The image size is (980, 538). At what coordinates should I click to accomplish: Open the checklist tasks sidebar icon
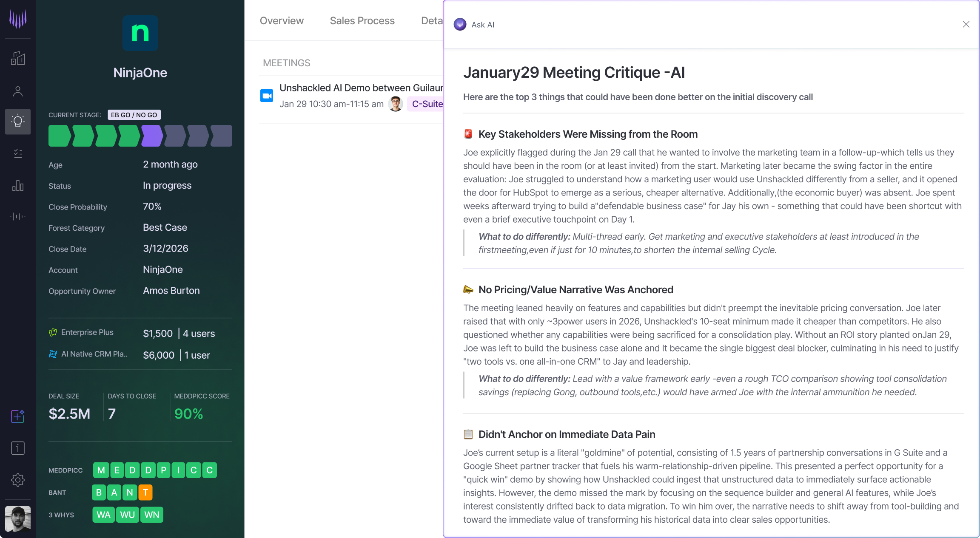18,153
